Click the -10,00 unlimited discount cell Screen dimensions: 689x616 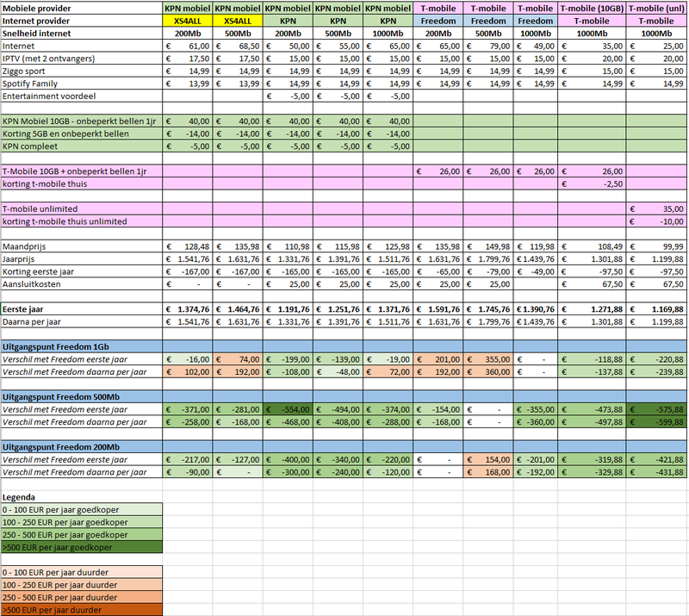[656, 221]
